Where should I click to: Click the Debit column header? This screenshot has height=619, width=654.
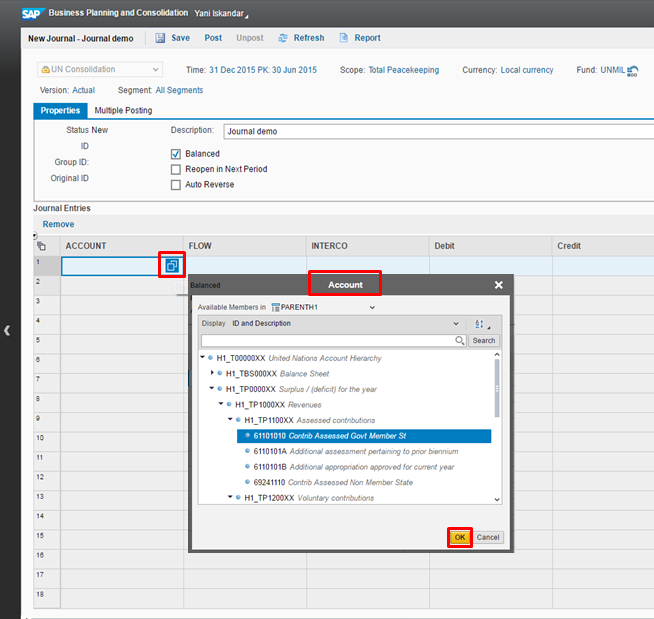tap(490, 246)
